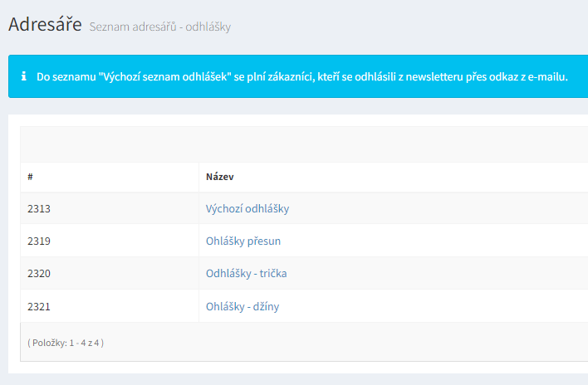Viewport: 588px width, 385px height.
Task: Select the ID cell 2321
Action: 39,306
